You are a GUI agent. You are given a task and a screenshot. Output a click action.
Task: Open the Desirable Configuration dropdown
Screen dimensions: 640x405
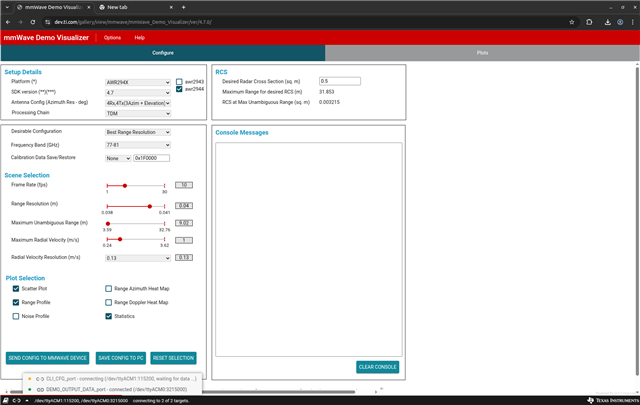point(138,132)
